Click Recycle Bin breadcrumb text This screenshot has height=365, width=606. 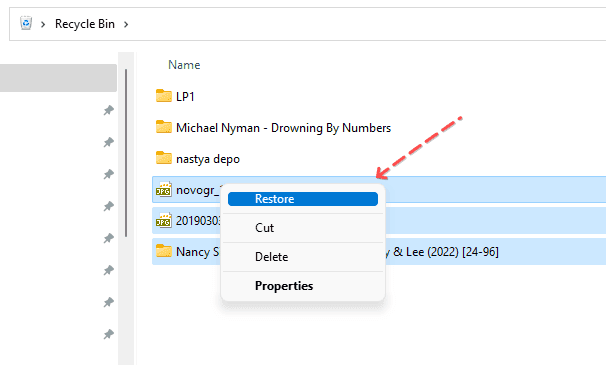pyautogui.click(x=85, y=24)
